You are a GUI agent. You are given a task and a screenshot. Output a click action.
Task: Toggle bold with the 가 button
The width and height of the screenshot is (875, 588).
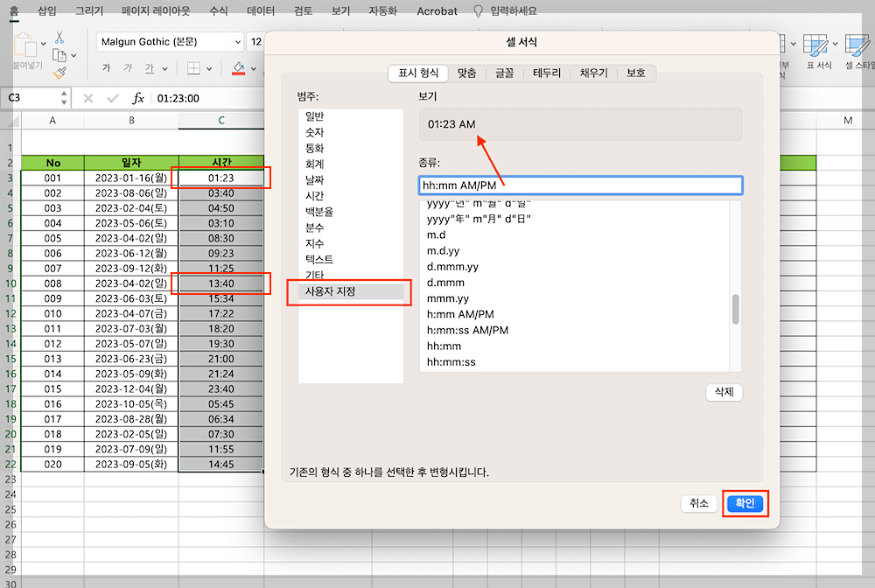pos(107,67)
